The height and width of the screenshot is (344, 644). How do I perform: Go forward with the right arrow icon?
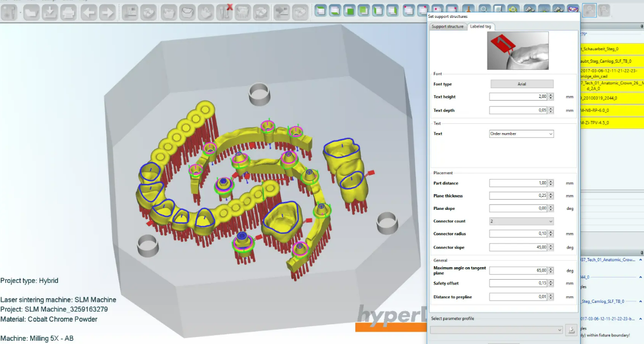107,12
